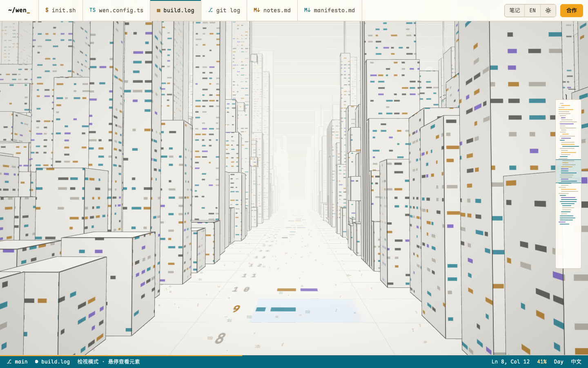Open the init.sh tab
Image resolution: width=588 pixels, height=368 pixels.
[x=60, y=10]
